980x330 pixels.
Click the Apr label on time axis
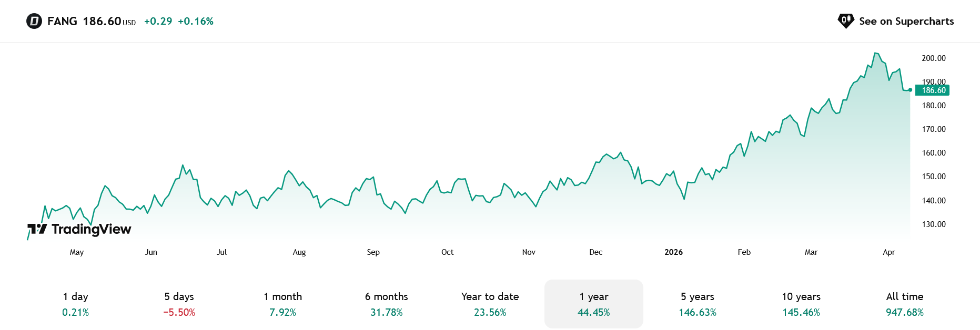888,252
